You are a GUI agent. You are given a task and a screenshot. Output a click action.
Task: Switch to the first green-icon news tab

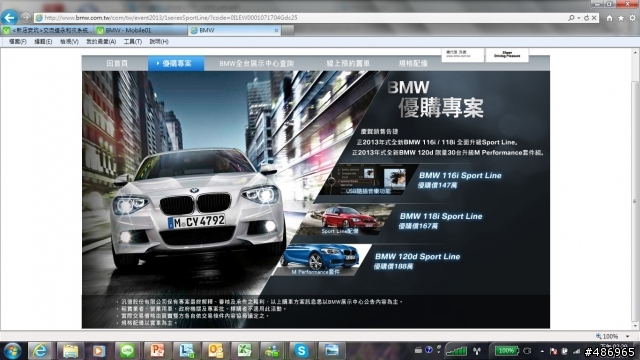point(47,30)
